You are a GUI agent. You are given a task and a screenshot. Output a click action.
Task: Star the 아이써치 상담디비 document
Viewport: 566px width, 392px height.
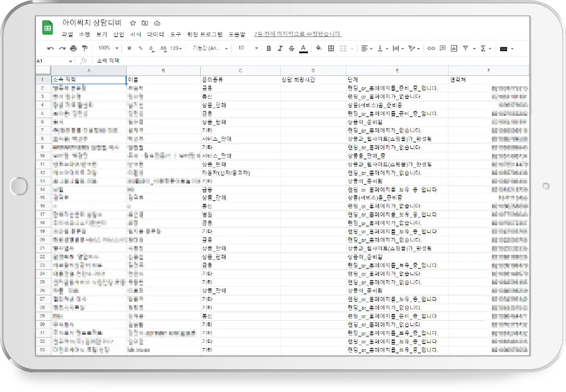tap(133, 23)
